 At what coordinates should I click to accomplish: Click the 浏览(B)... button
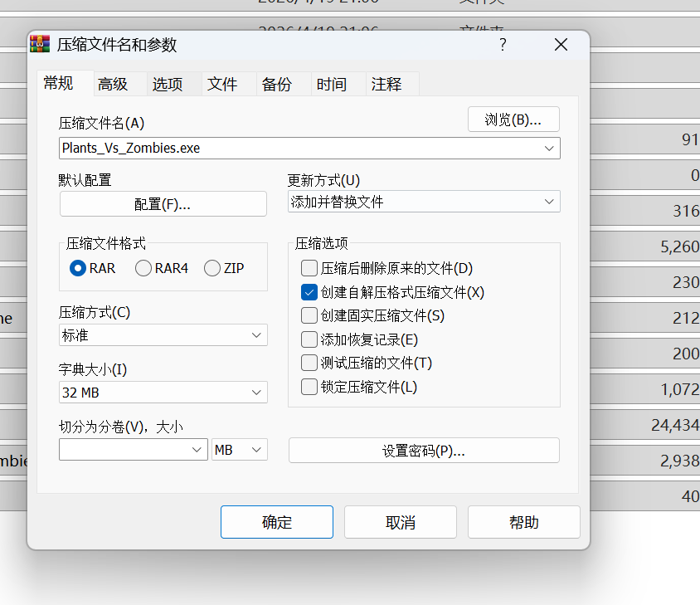(x=513, y=120)
